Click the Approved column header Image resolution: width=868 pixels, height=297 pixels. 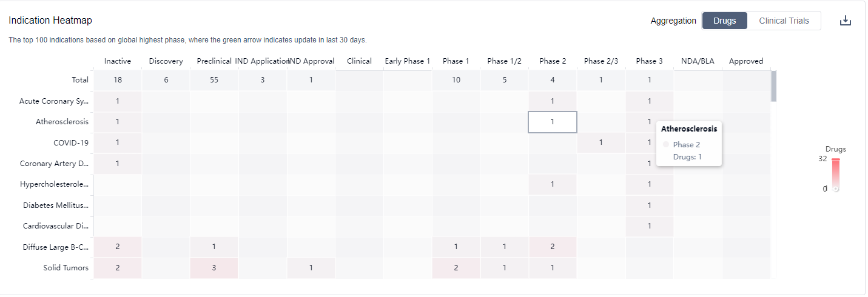(x=745, y=61)
